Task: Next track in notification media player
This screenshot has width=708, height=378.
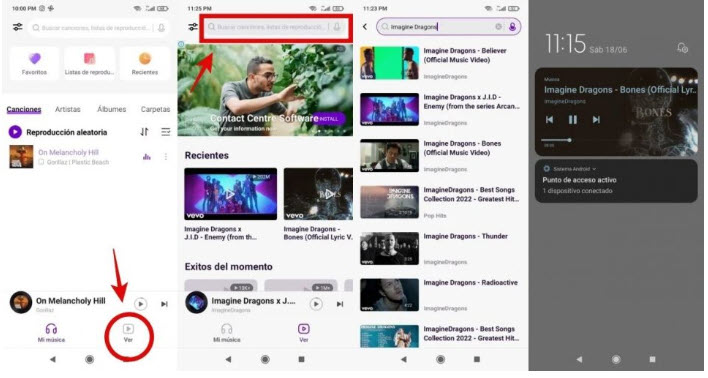Action: [596, 120]
